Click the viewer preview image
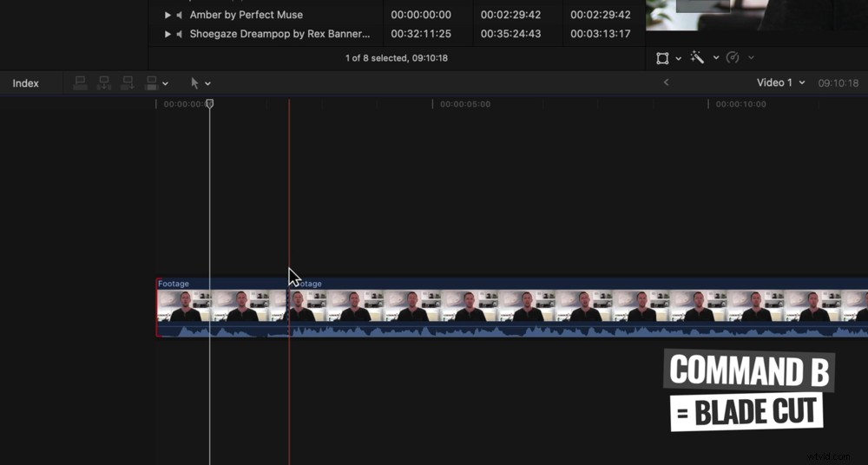Image resolution: width=868 pixels, height=465 pixels. point(757,15)
